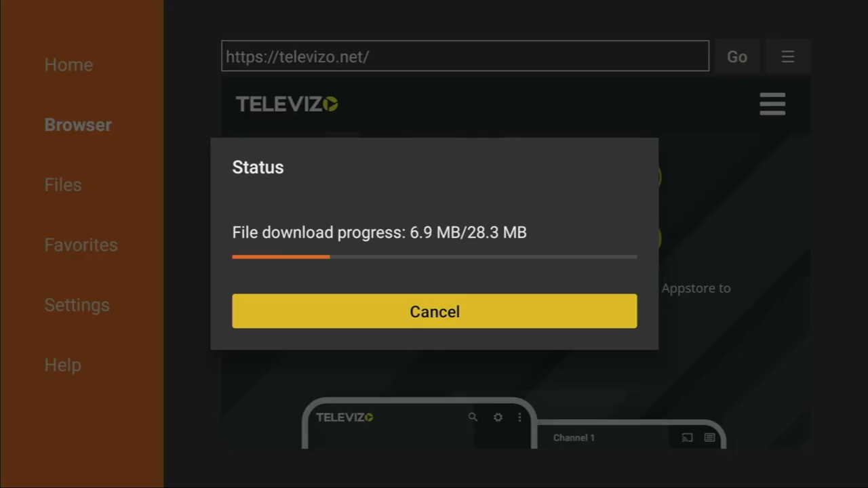Screen dimensions: 868x488
Task: Tap the search icon in phone mockup
Action: coord(473,418)
